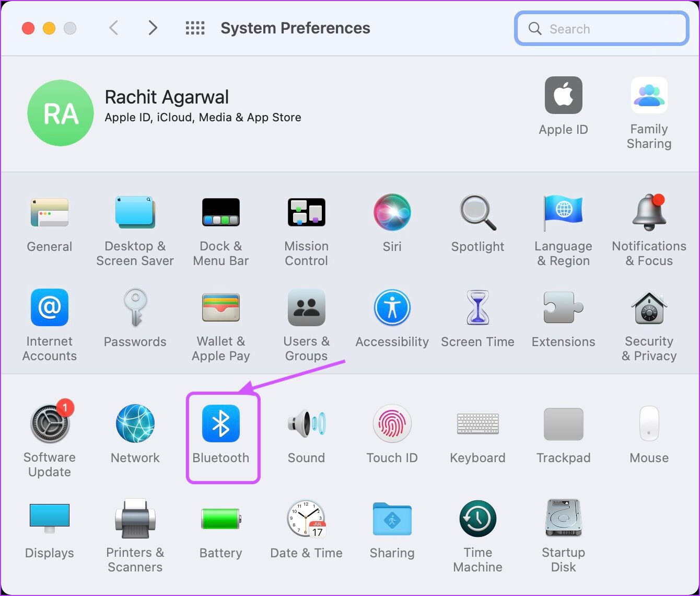This screenshot has height=596, width=700.
Task: Click Rachit Agarwal's RA profile avatar
Action: pyautogui.click(x=61, y=113)
